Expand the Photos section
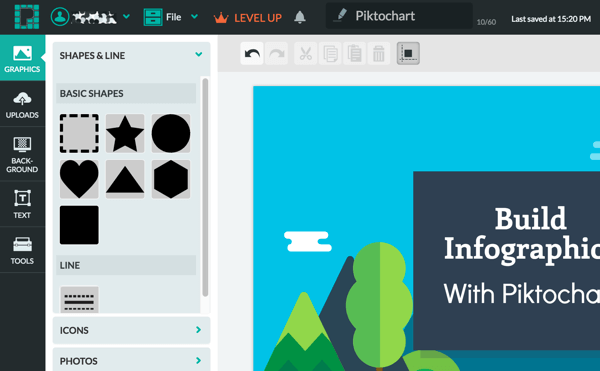 (131, 360)
